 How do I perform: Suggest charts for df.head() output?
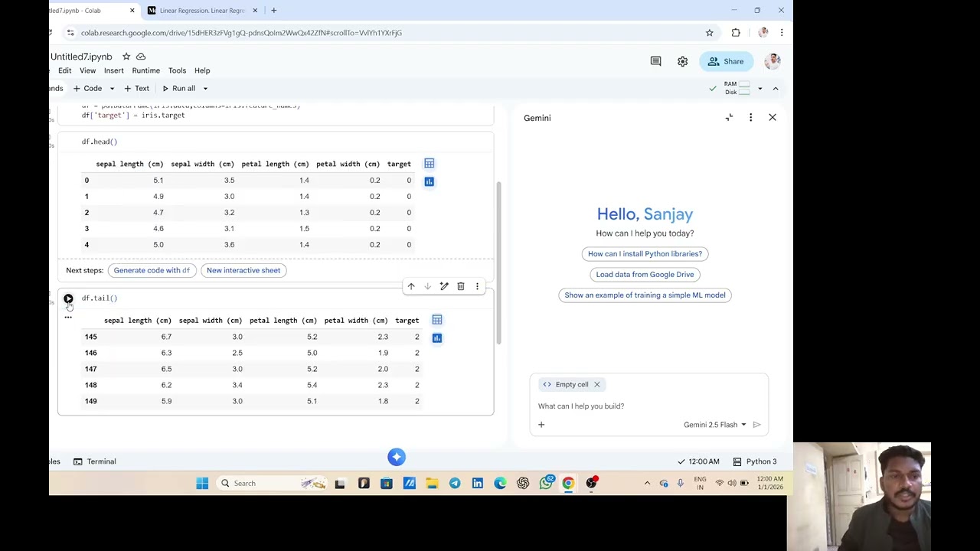tap(430, 181)
